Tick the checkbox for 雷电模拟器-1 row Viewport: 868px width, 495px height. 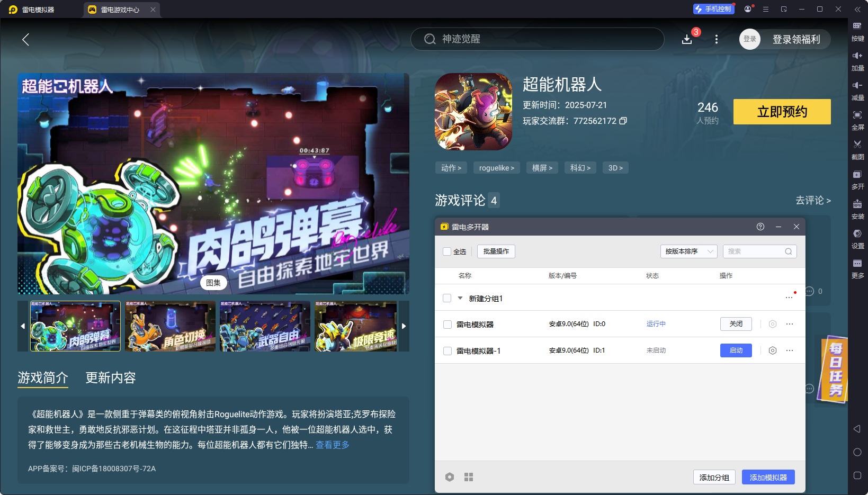pos(448,351)
